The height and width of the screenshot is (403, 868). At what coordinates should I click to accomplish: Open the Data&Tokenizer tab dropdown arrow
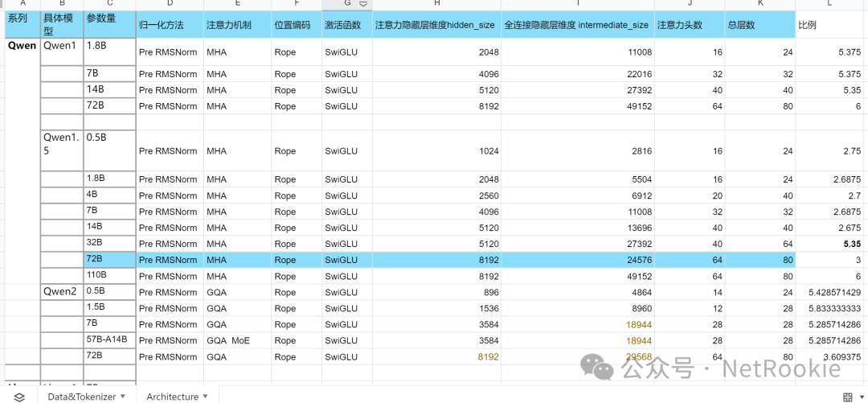click(x=123, y=397)
